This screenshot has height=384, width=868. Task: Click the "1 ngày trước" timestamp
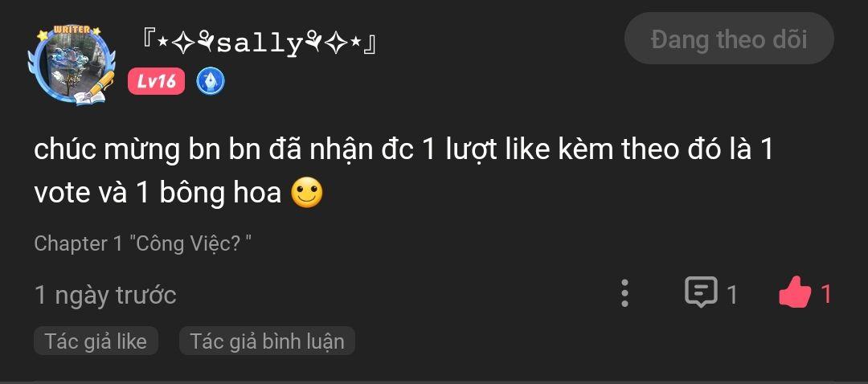coord(105,295)
